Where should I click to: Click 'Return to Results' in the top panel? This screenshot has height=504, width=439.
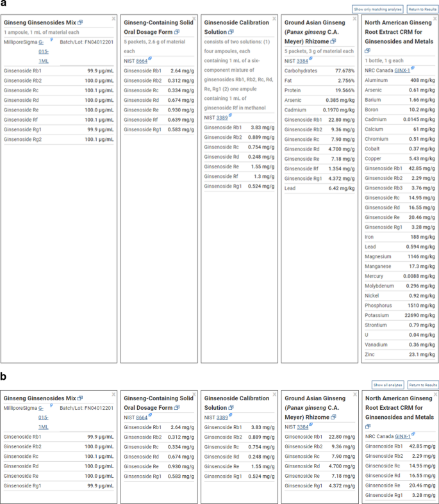pos(422,10)
